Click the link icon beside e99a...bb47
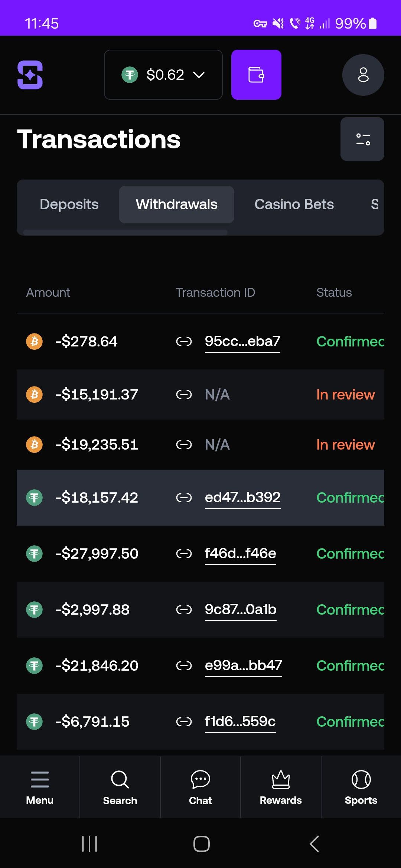Screen dimensions: 401x868 coord(184,666)
